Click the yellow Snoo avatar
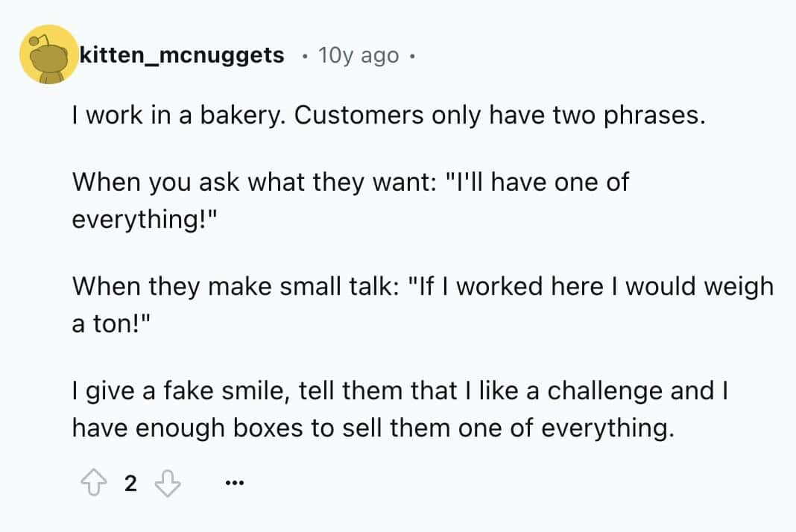 (50, 54)
